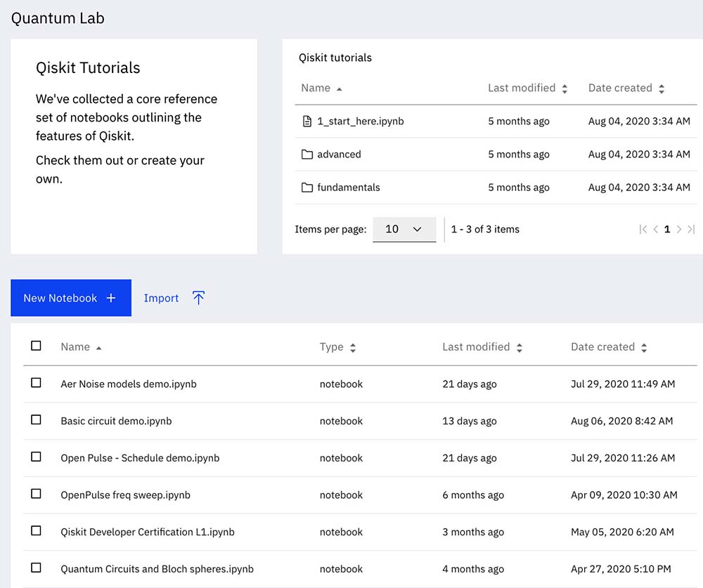Screen dimensions: 703x588
Task: Click the 1_start_here.ipynb file icon
Action: (x=307, y=122)
